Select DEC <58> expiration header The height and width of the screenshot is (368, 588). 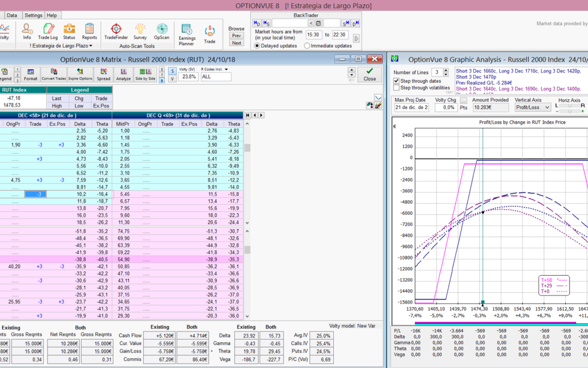click(x=56, y=115)
